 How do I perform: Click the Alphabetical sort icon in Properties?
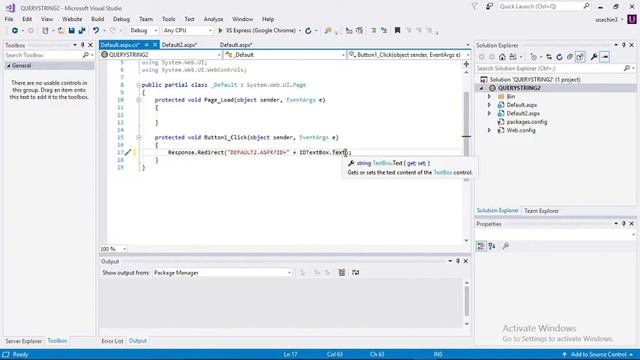click(x=492, y=246)
